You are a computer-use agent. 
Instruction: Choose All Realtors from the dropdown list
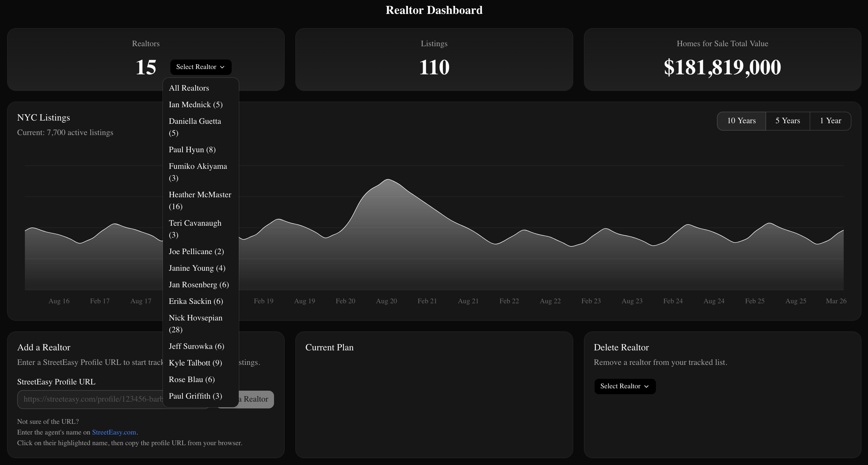[x=201, y=88]
